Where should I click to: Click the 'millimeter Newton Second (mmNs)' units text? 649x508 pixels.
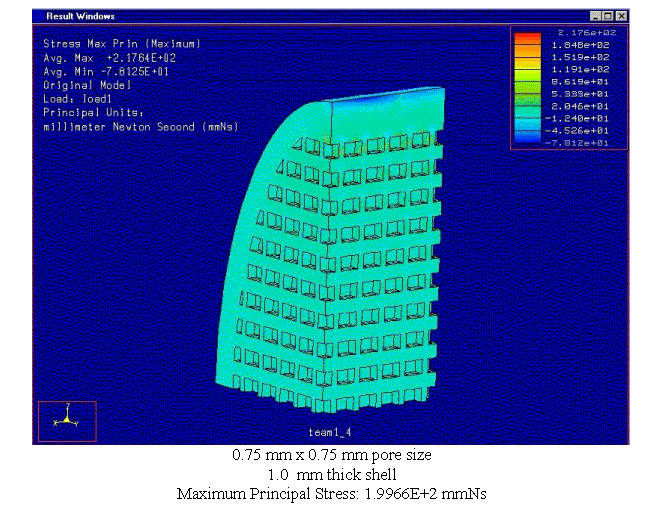tap(140, 127)
